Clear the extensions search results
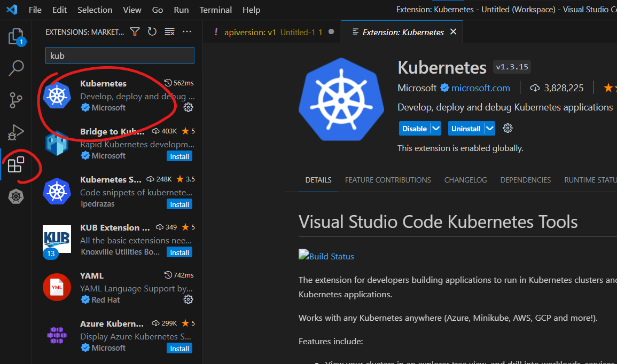The width and height of the screenshot is (617, 364). [169, 31]
